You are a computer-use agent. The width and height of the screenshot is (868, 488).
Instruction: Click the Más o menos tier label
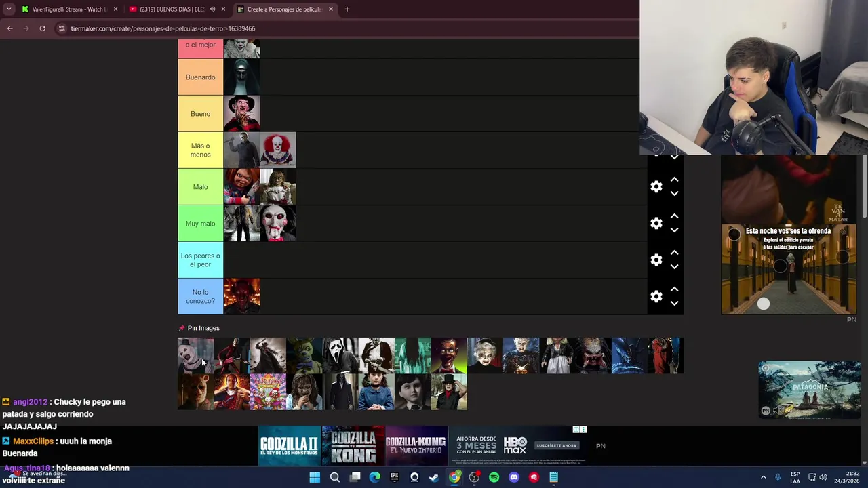(x=200, y=150)
